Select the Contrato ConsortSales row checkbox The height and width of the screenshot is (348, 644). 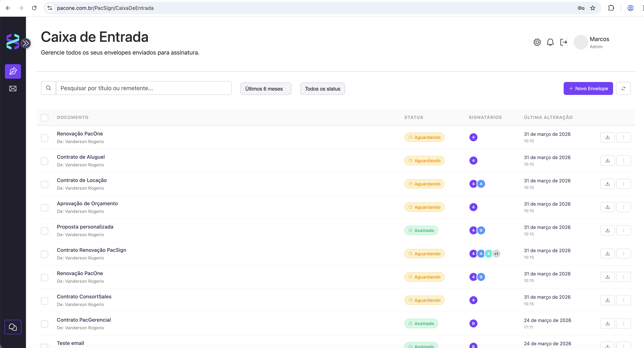point(45,301)
